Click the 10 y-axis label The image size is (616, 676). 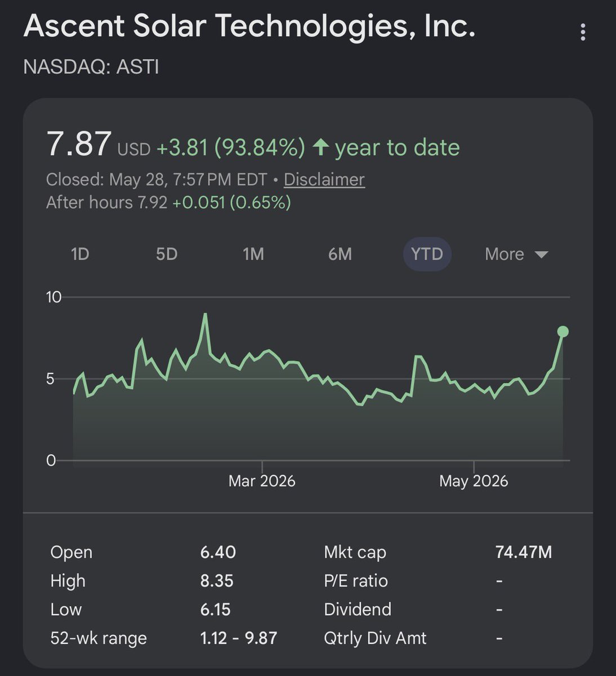click(x=53, y=297)
